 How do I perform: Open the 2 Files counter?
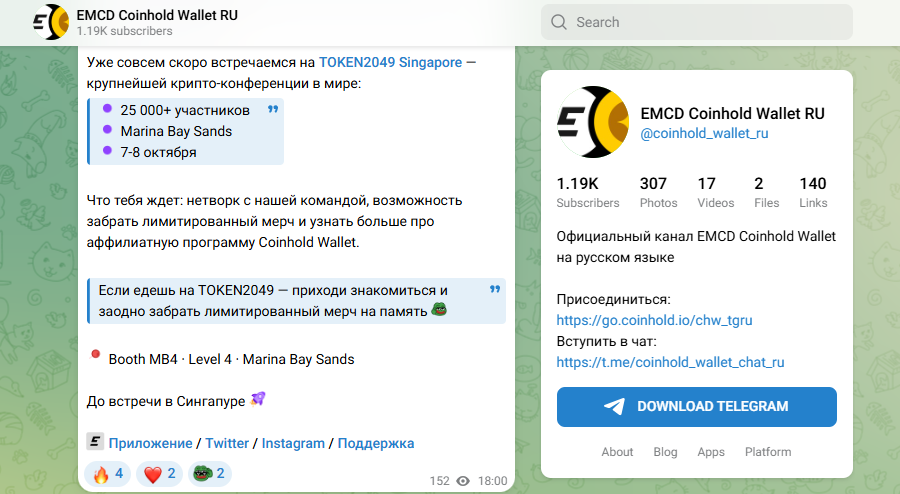(x=766, y=192)
